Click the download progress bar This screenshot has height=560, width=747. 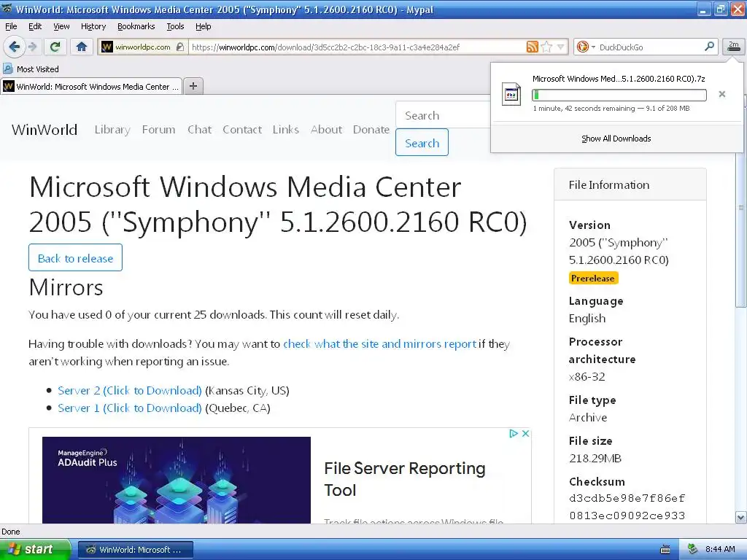pyautogui.click(x=619, y=96)
